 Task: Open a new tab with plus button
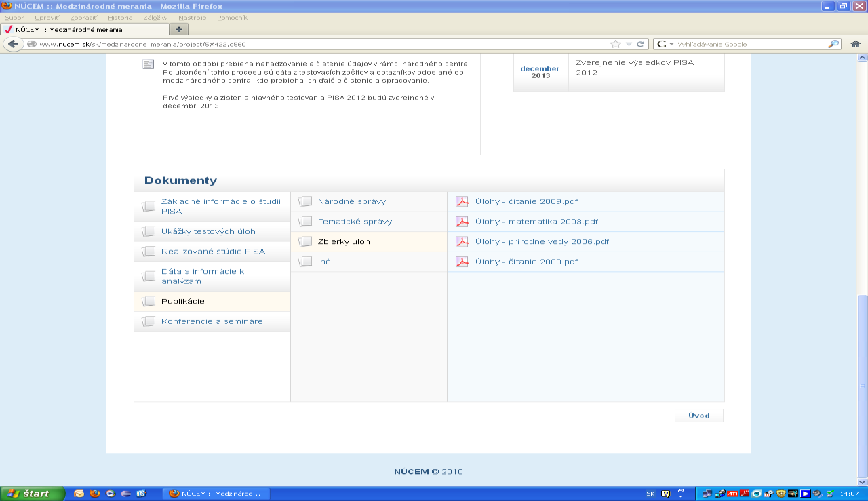[x=179, y=29]
